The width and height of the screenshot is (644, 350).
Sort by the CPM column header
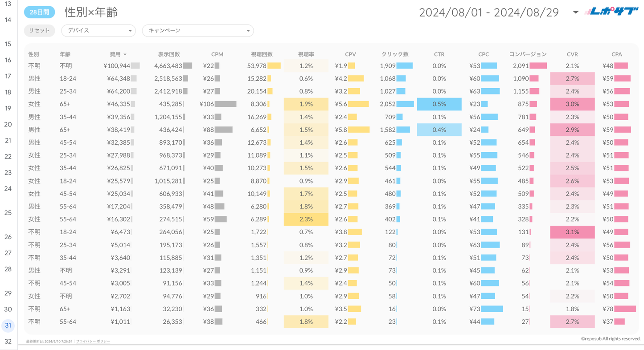[217, 54]
